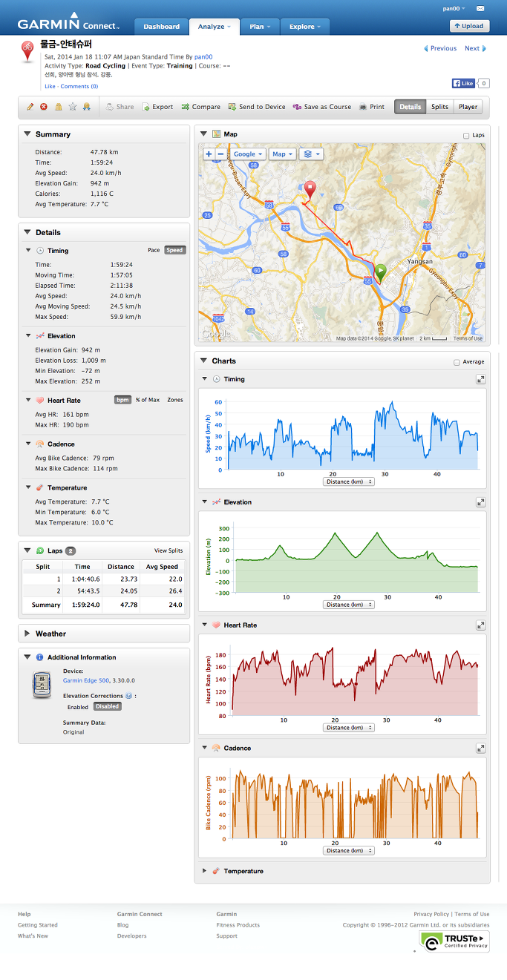
Task: Switch timing display to Pace
Action: [x=154, y=250]
